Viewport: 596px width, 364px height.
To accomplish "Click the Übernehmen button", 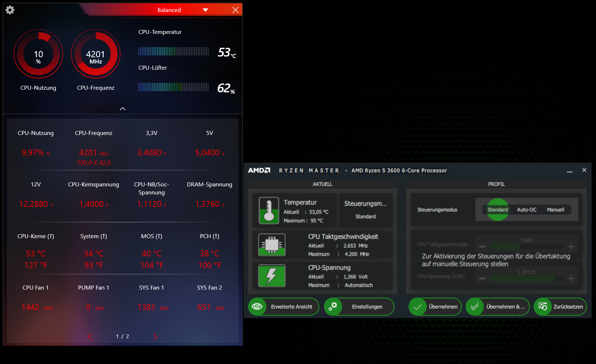I will click(435, 307).
